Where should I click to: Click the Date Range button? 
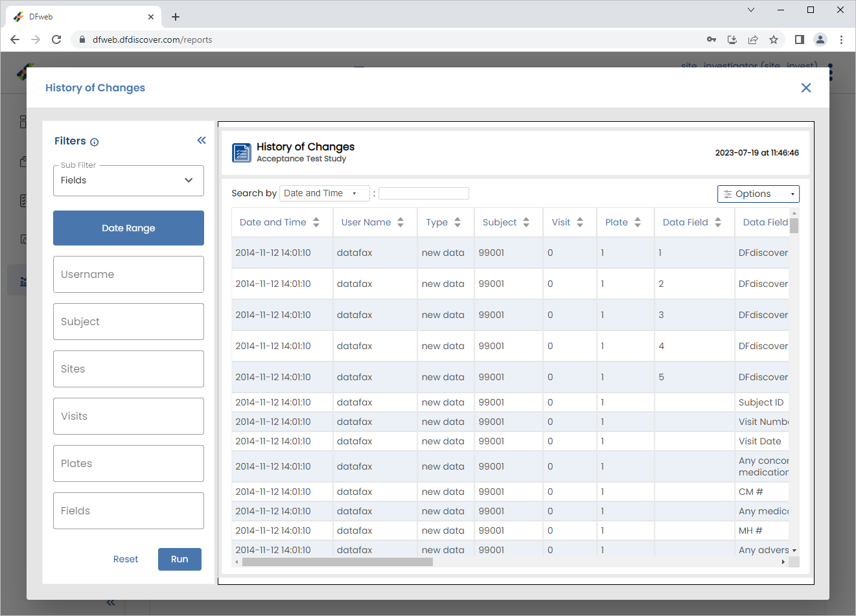(x=128, y=228)
